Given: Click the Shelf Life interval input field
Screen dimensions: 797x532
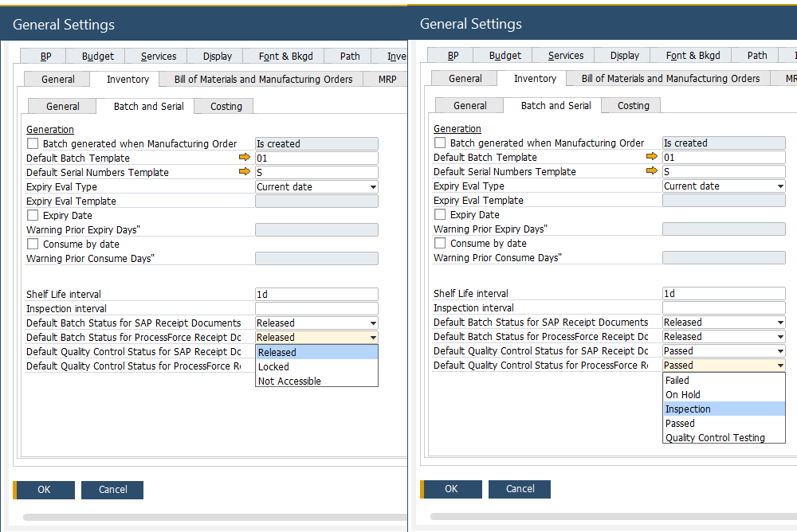Looking at the screenshot, I should (316, 294).
